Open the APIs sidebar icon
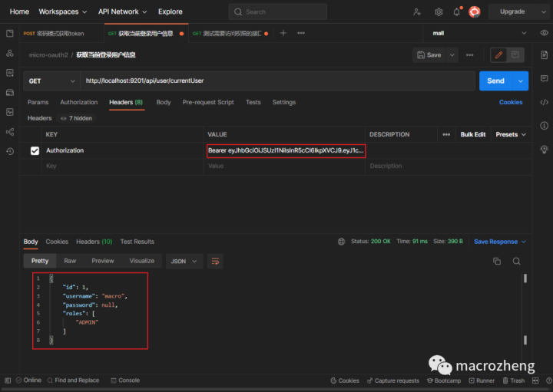 pos(10,53)
